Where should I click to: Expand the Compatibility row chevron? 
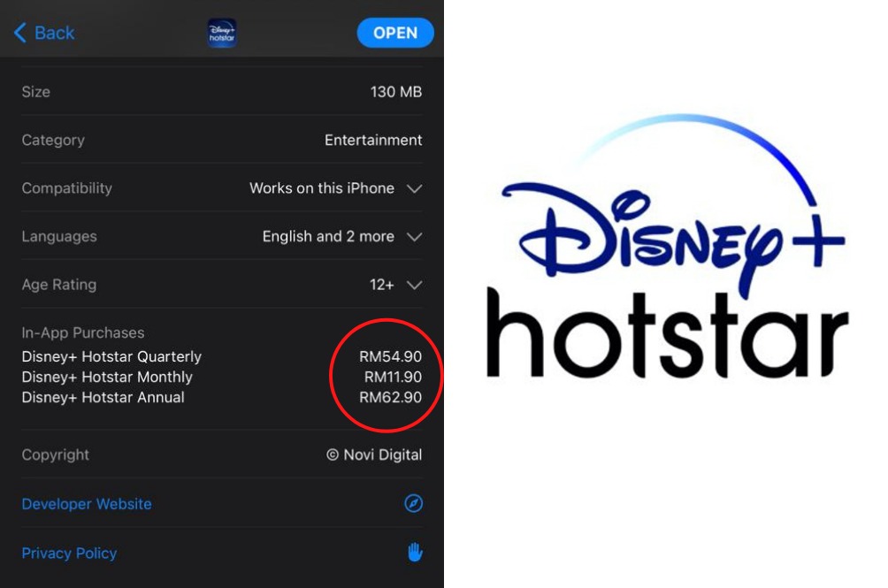(x=415, y=188)
